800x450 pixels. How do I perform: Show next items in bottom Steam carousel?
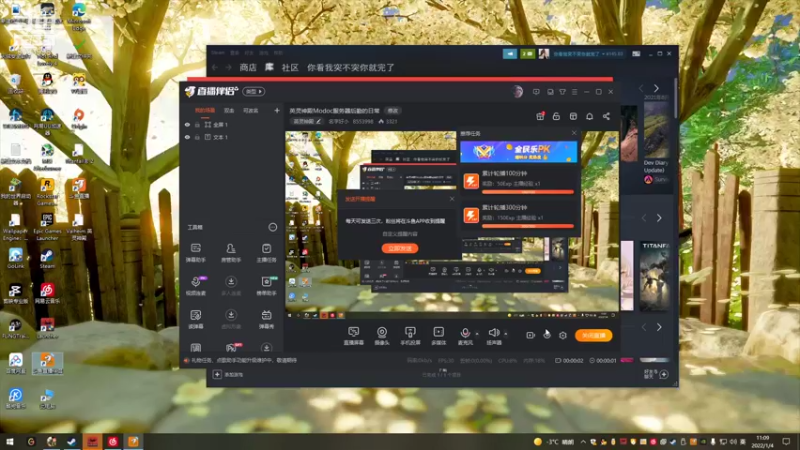point(659,327)
